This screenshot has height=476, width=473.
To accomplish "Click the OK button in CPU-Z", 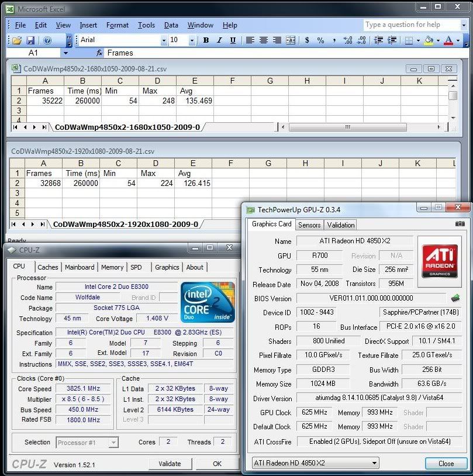I will coord(217,464).
